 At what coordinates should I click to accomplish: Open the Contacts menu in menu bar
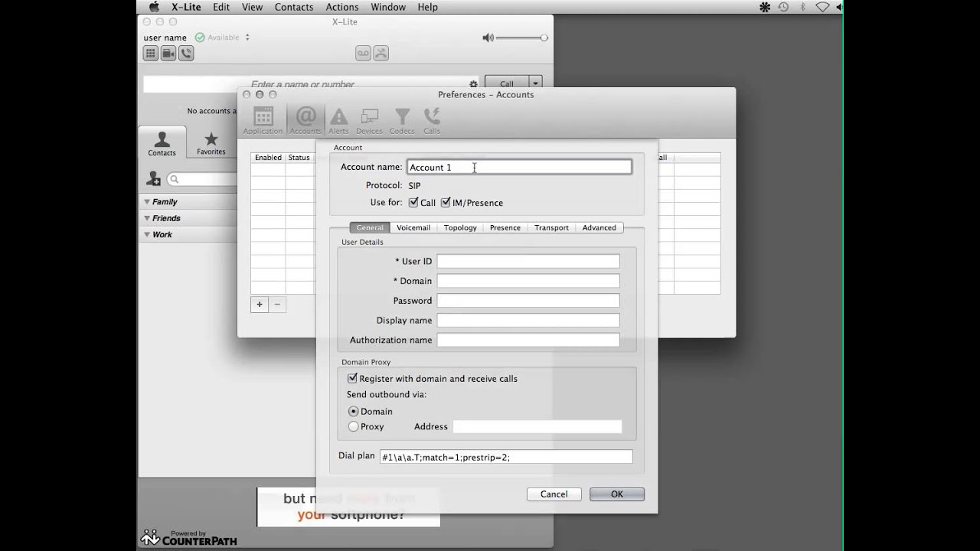[x=294, y=7]
